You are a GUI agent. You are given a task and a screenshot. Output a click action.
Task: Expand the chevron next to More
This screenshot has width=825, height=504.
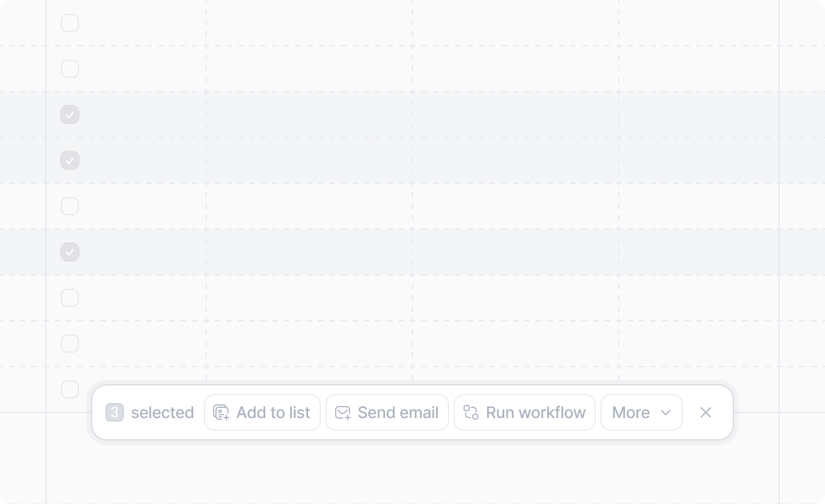pos(666,412)
